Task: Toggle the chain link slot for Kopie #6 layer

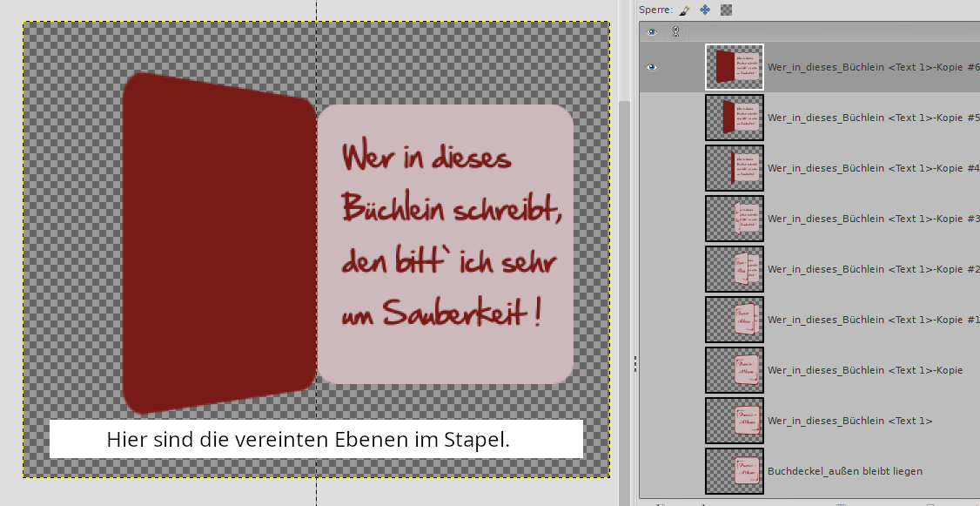Action: coord(675,67)
